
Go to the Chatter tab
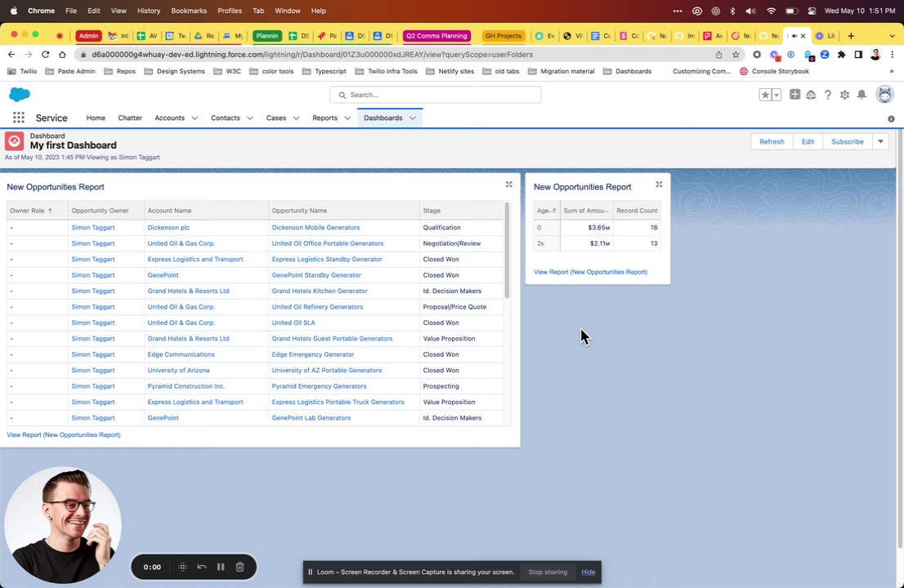(130, 118)
